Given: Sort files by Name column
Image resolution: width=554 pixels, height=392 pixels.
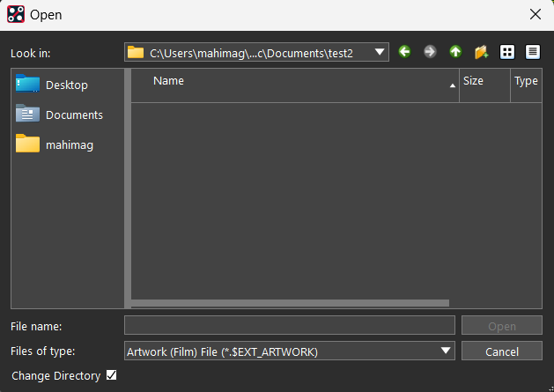Looking at the screenshot, I should pyautogui.click(x=291, y=81).
